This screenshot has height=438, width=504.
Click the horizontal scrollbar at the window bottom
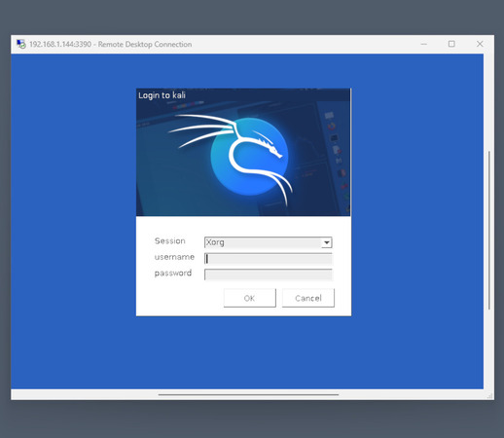[x=248, y=395]
